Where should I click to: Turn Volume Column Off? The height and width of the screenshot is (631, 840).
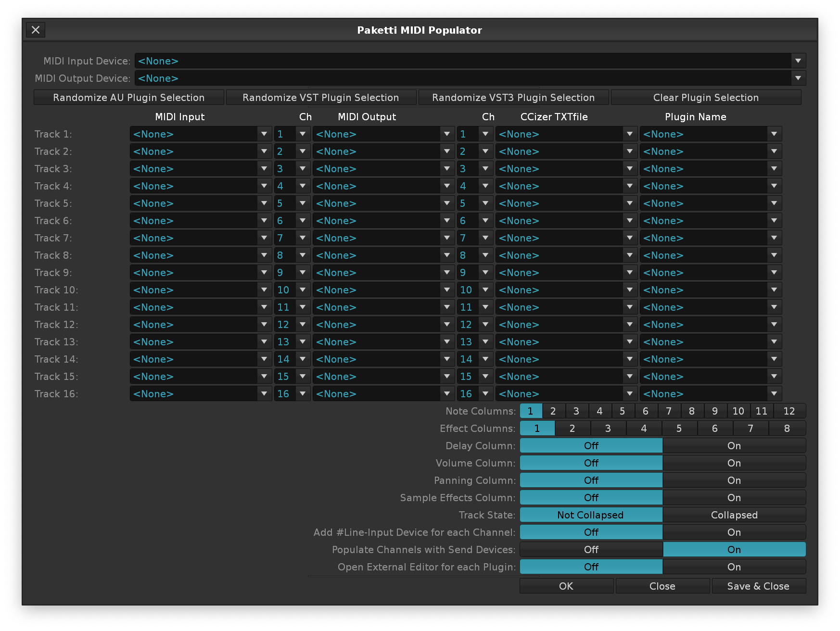(x=591, y=463)
